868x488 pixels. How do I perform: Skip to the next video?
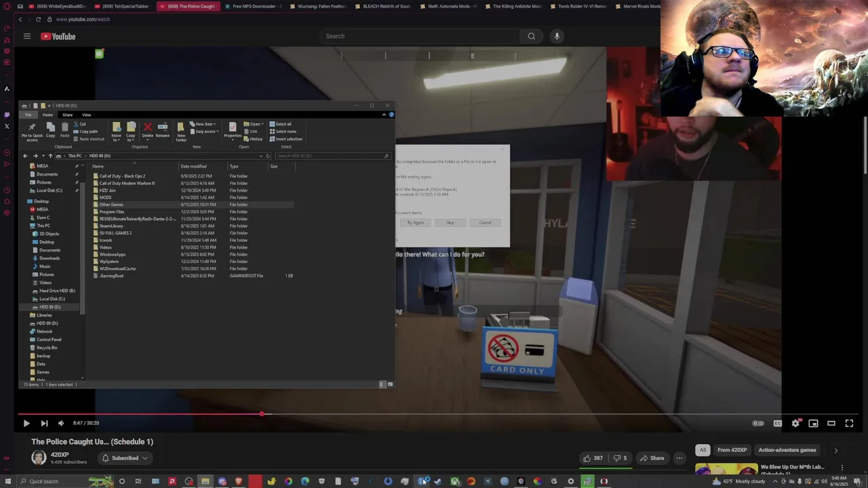[x=44, y=423]
